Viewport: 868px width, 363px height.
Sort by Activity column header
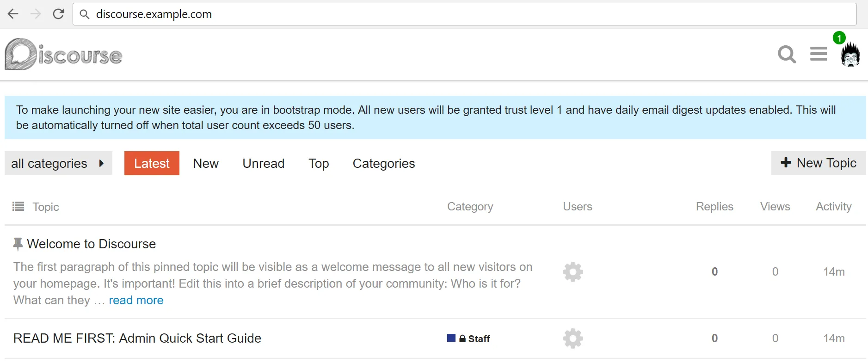point(833,207)
